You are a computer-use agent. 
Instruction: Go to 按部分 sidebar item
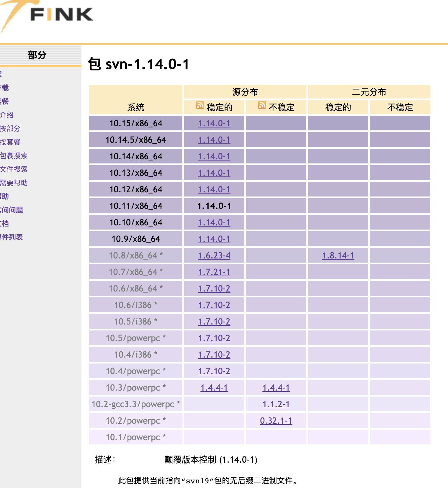click(10, 129)
